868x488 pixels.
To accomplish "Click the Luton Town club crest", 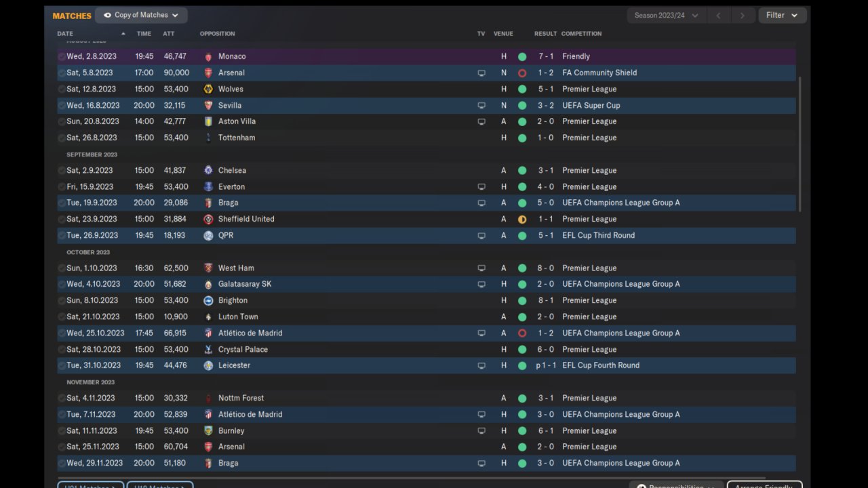I will (208, 317).
